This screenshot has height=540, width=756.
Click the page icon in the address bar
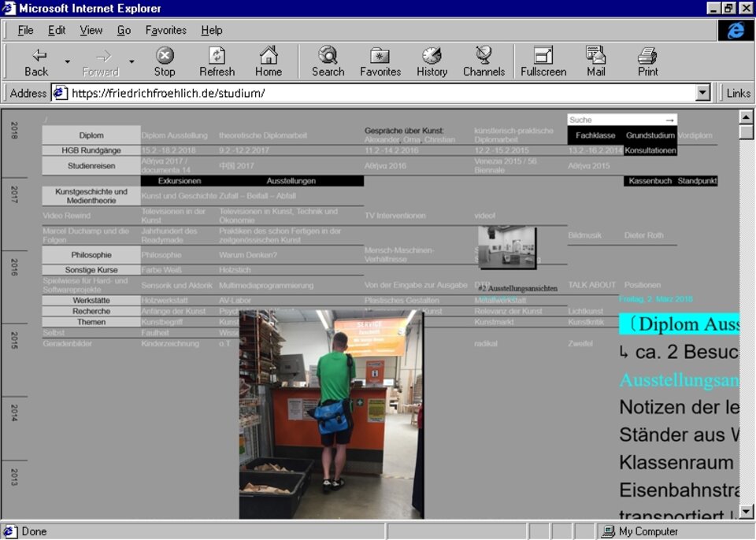click(60, 93)
